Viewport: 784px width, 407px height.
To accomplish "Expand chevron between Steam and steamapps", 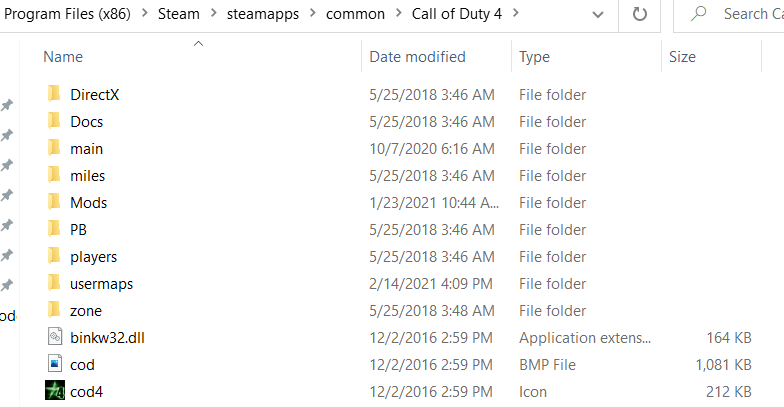I will [214, 14].
